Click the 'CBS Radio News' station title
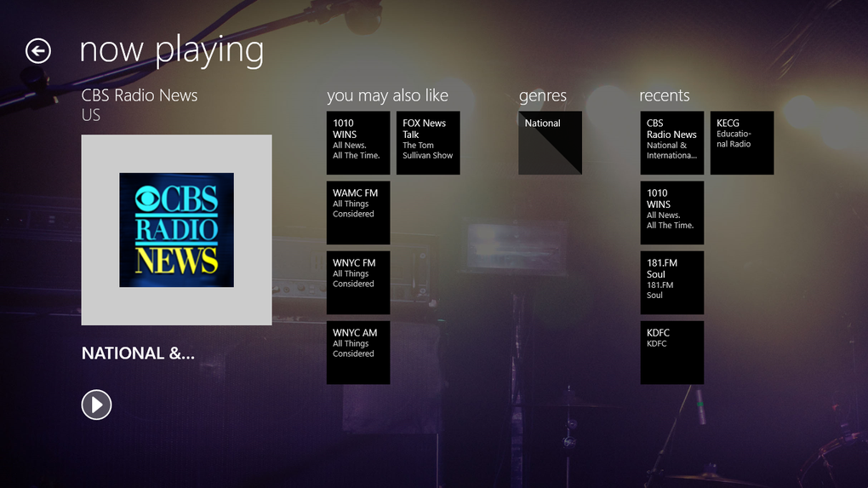This screenshot has height=488, width=868. click(x=140, y=95)
